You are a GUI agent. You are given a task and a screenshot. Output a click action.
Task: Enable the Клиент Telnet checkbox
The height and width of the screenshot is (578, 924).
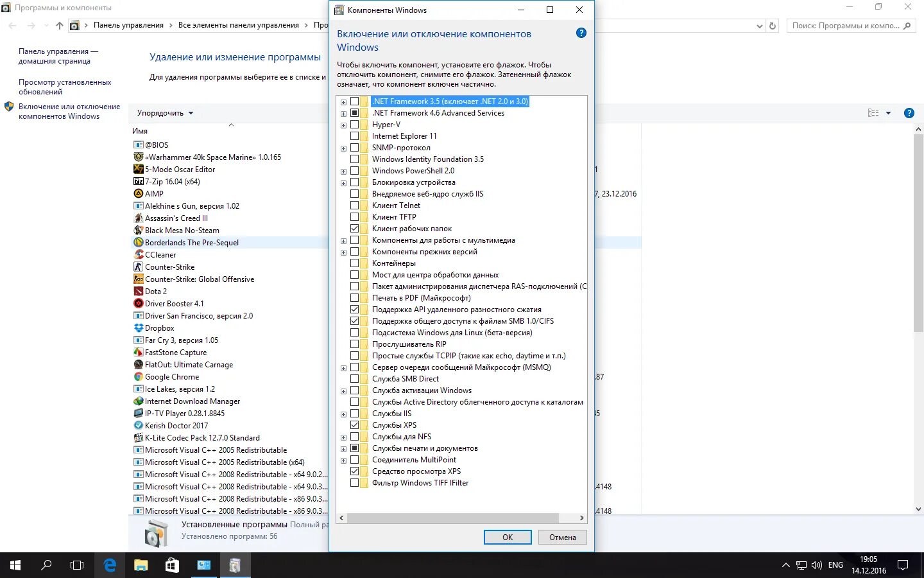(354, 206)
